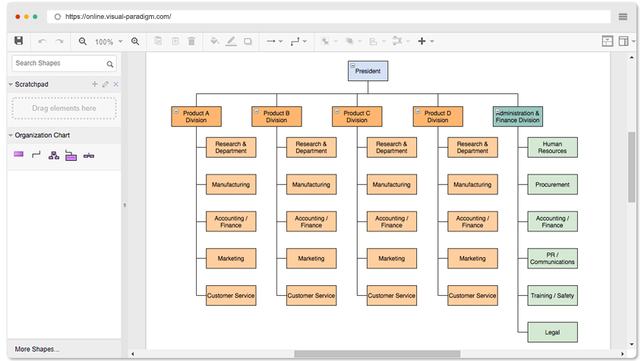644x361 pixels.
Task: Select the org hierarchy tree shape
Action: pyautogui.click(x=54, y=155)
